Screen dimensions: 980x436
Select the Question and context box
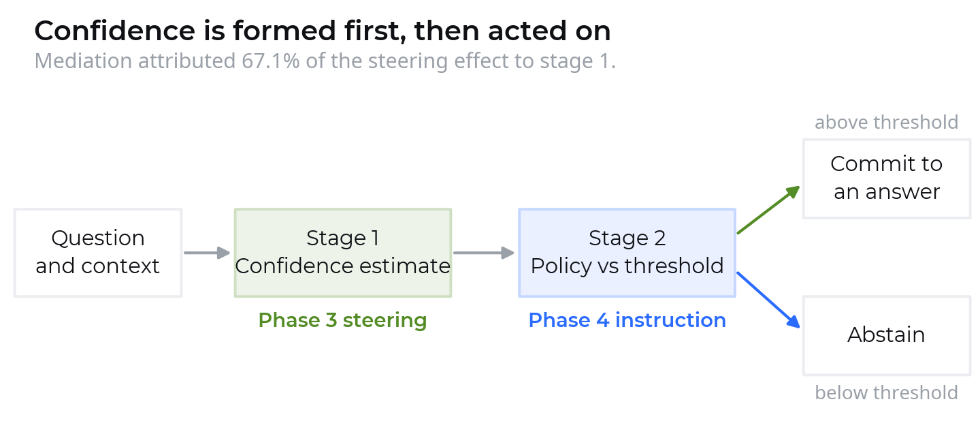click(x=98, y=253)
